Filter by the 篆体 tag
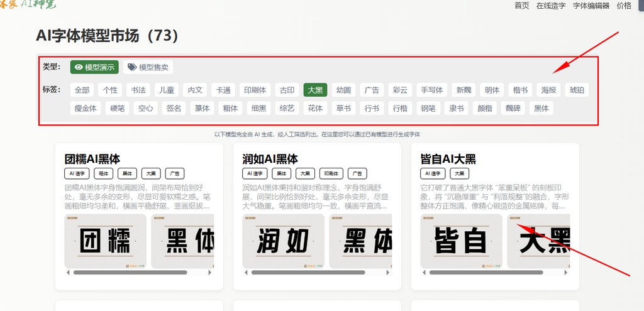The image size is (644, 311). pos(202,108)
